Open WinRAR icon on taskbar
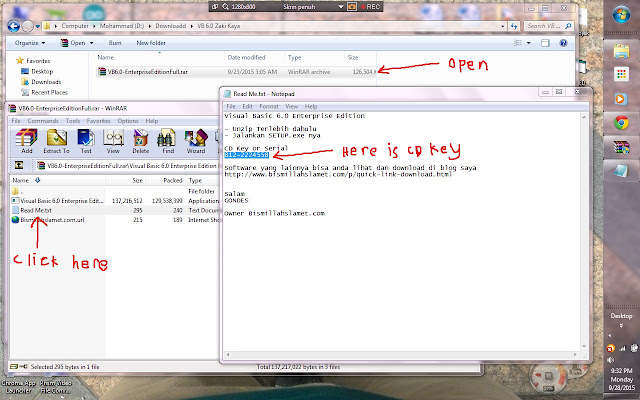 click(x=621, y=147)
